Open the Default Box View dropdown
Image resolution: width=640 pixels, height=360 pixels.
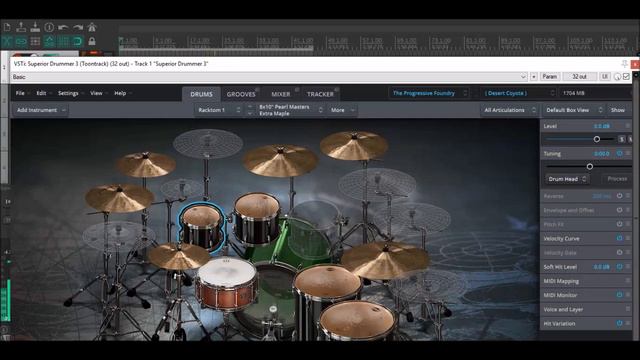coord(573,110)
